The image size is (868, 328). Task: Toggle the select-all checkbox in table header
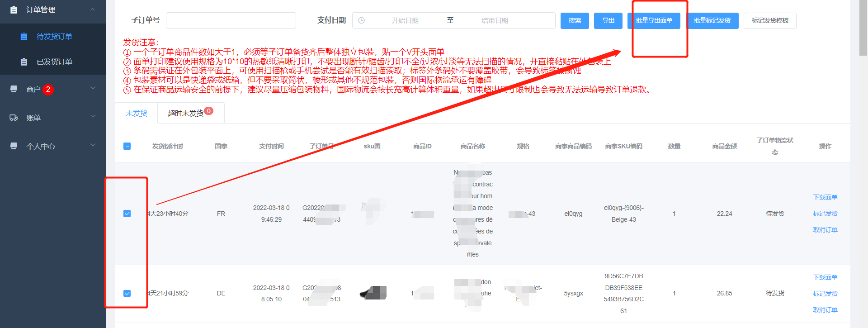click(x=127, y=146)
